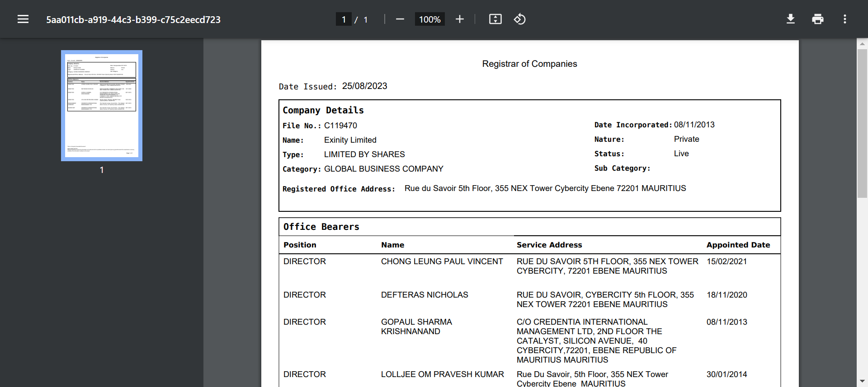Open the more actions menu
Screen dimensions: 868x387
pos(844,19)
